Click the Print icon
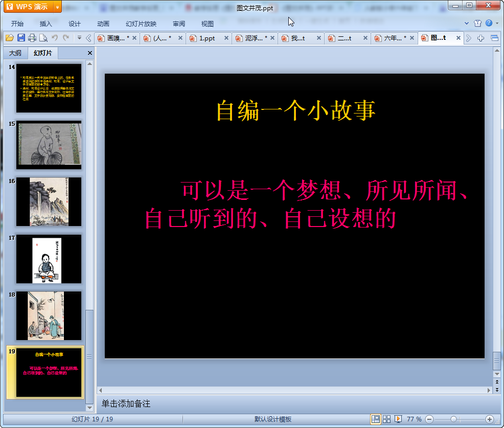504x428 pixels. tap(32, 38)
